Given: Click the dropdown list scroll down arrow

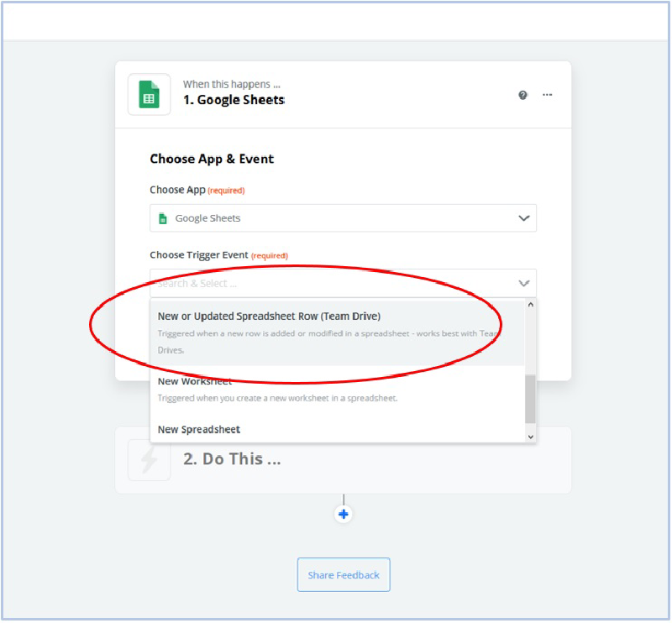Looking at the screenshot, I should pos(531,437).
